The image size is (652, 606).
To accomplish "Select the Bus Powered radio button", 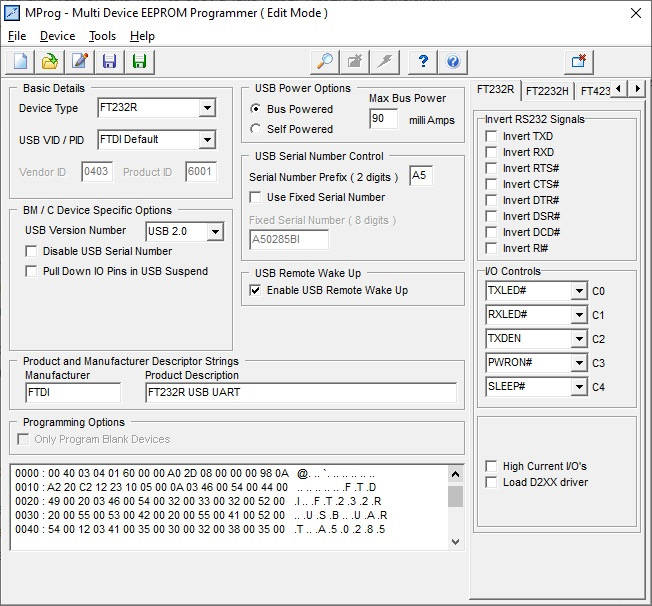I will 256,109.
